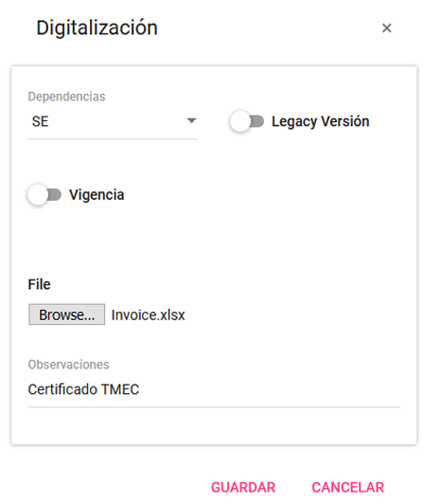Viewport: 423px width, 504px height.
Task: Enable the Legacy Versión switch
Action: click(x=247, y=121)
